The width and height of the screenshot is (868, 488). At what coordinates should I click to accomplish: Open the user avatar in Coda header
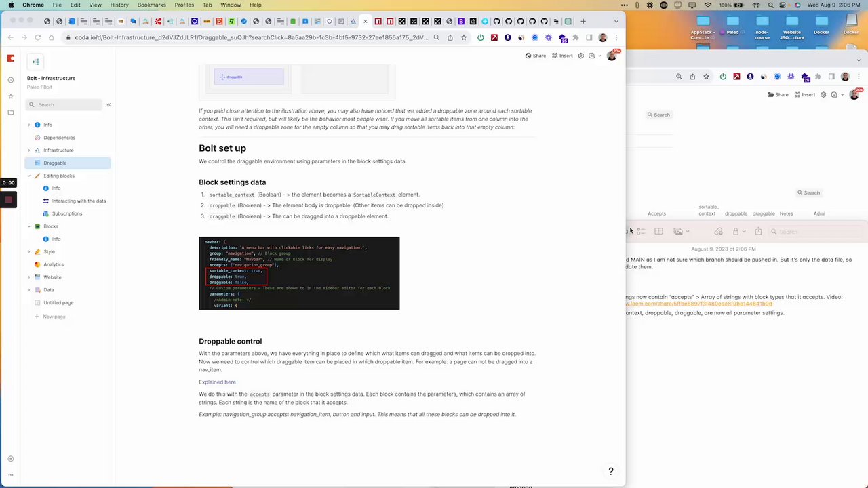612,56
